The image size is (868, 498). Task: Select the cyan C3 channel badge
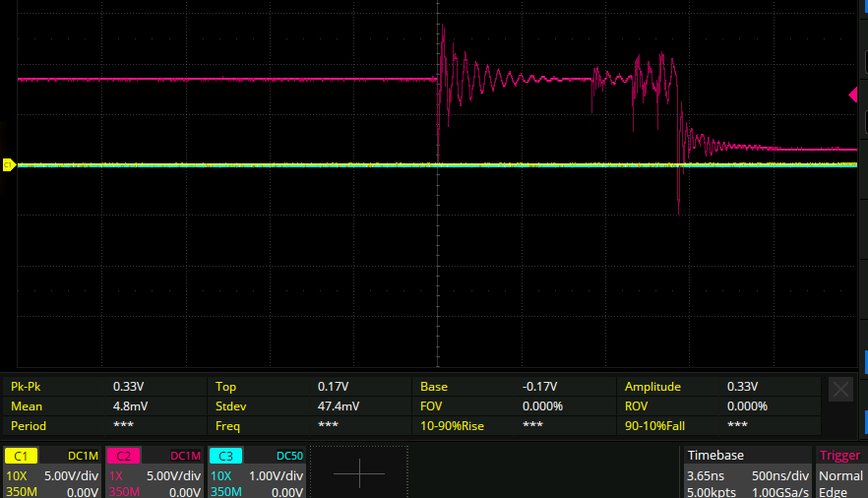(225, 456)
